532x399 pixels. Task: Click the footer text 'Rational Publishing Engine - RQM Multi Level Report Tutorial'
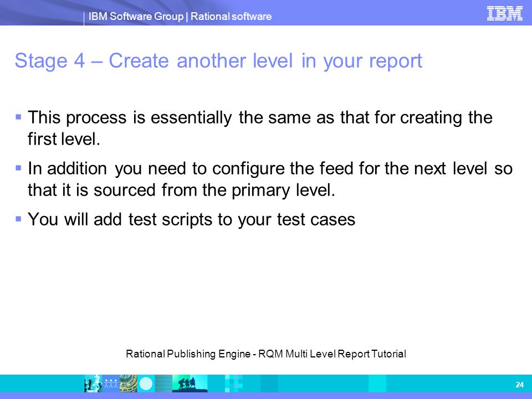(265, 354)
